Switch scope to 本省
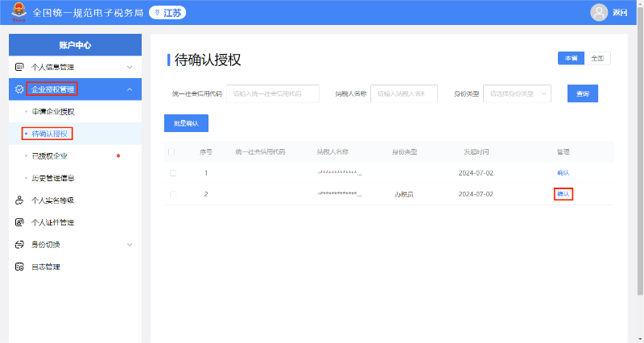Screen dimensions: 644x343 click(571, 58)
